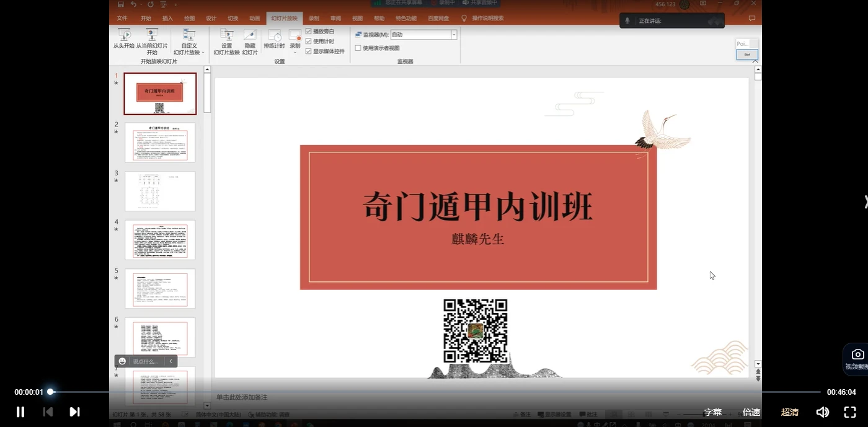
Task: Click the Redo icon in quick access toolbar
Action: 151,4
